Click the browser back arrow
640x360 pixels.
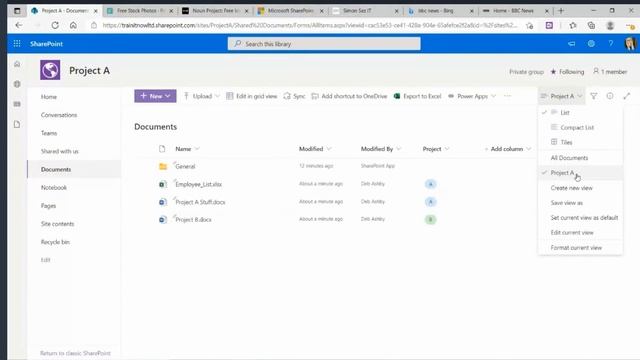click(x=19, y=25)
